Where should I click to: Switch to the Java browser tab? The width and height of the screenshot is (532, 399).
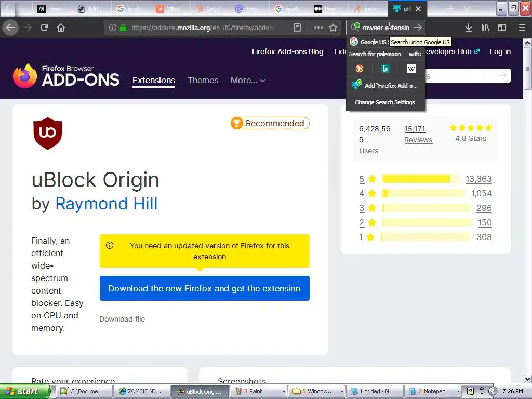(367, 9)
